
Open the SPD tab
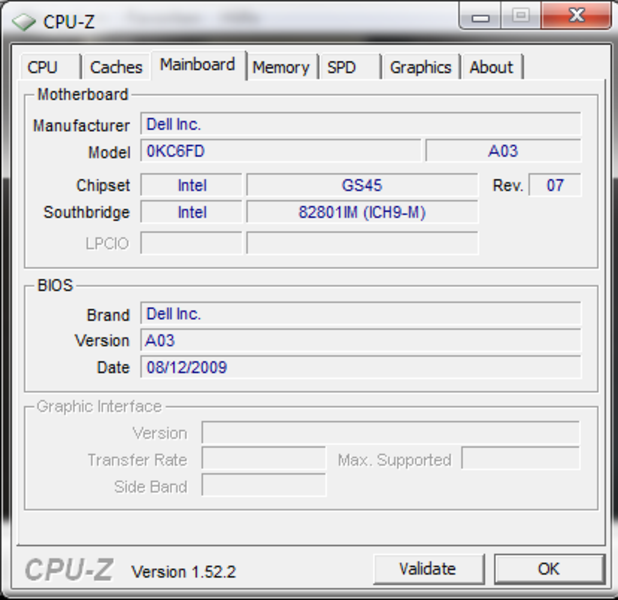coord(350,67)
